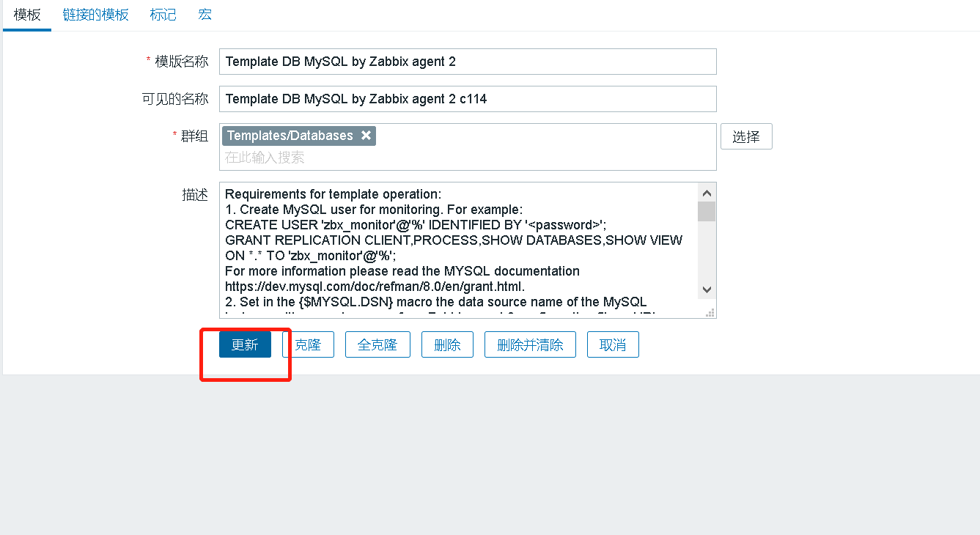
Task: Click the 全克隆 button
Action: [377, 344]
